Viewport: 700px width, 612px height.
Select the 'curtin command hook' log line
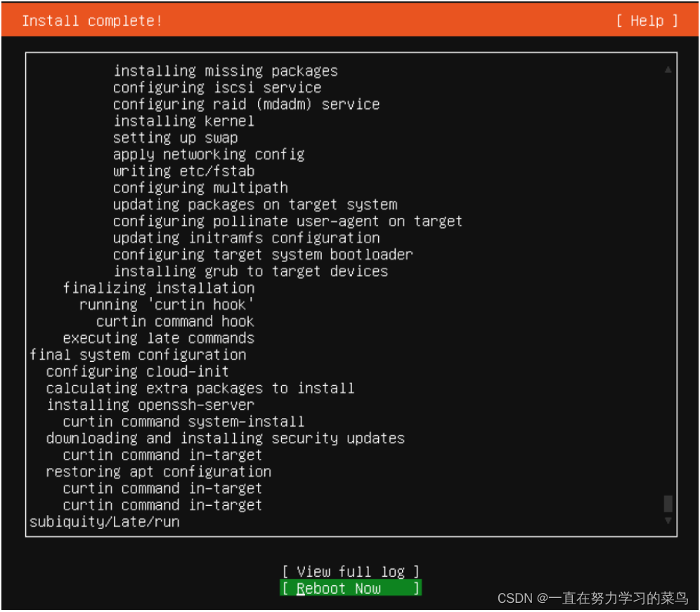pyautogui.click(x=175, y=321)
